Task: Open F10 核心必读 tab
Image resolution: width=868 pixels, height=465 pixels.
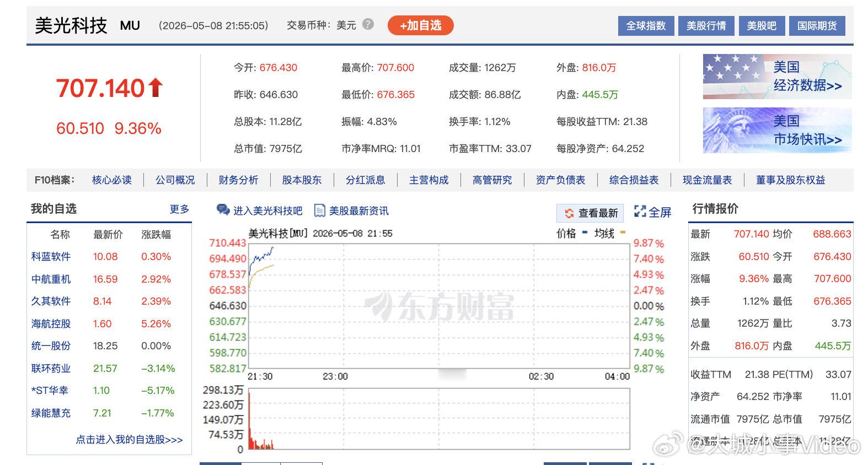Action: [x=112, y=180]
